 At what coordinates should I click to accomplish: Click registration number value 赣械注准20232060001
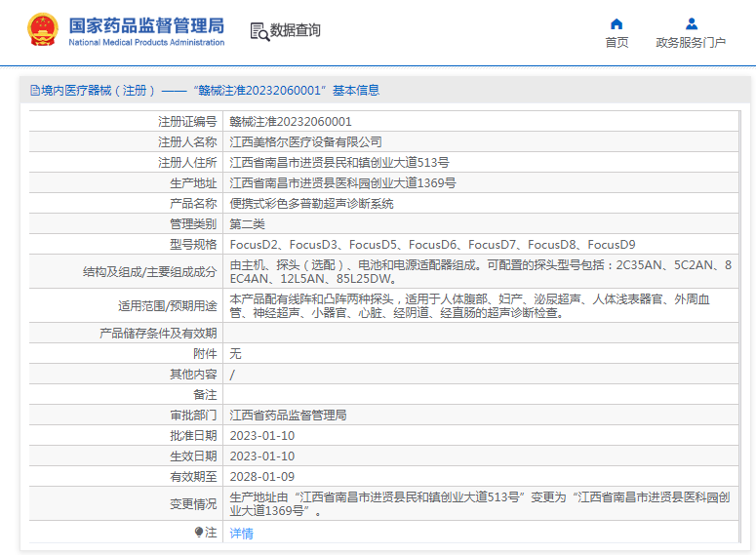click(x=291, y=122)
